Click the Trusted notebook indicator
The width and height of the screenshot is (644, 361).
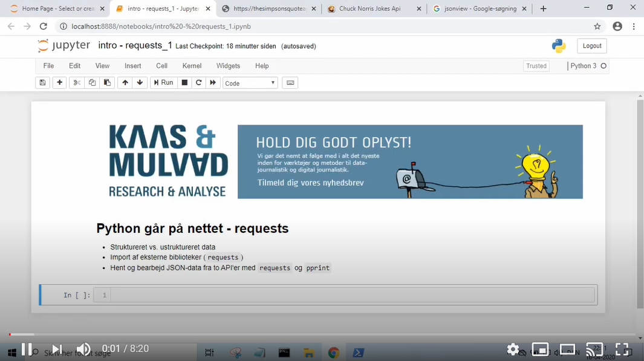536,66
